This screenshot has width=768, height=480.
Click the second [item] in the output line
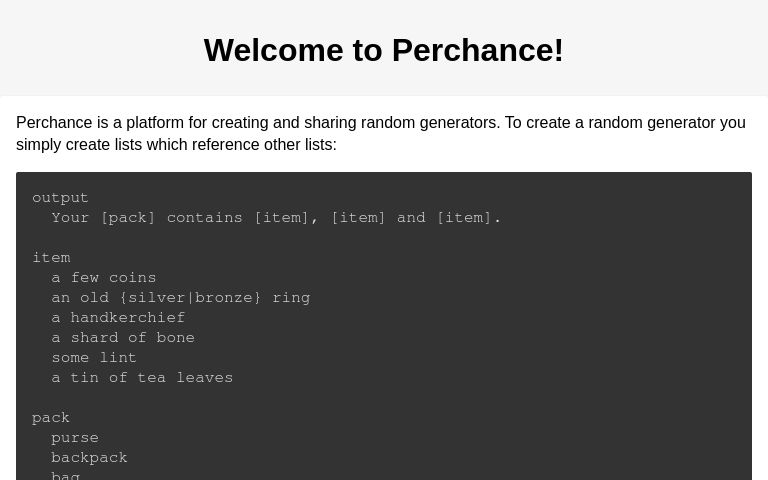358,217
